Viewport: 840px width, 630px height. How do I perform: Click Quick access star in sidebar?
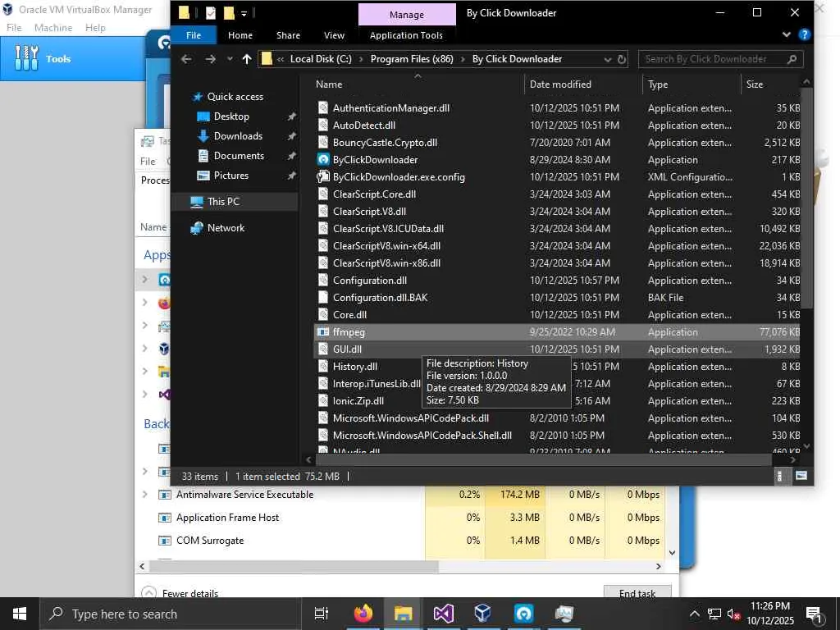point(197,97)
